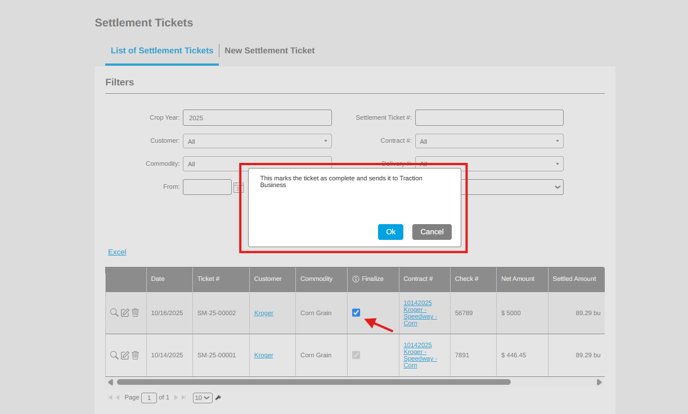The height and width of the screenshot is (414, 688).
Task: Expand the Contract # filter dropdown
Action: [x=489, y=141]
